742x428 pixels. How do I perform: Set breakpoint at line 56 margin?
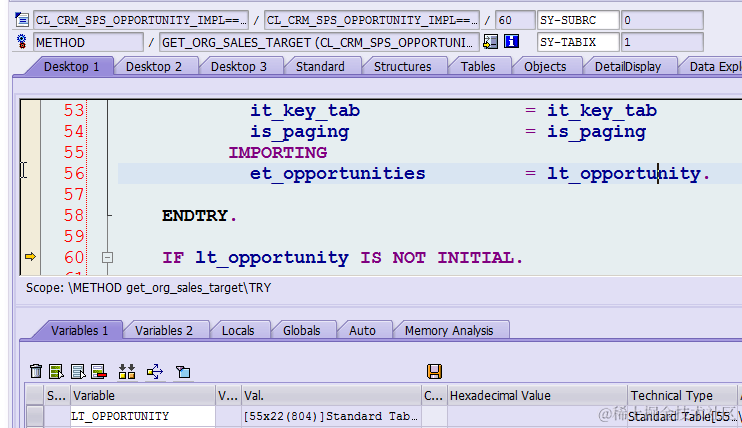coord(31,173)
